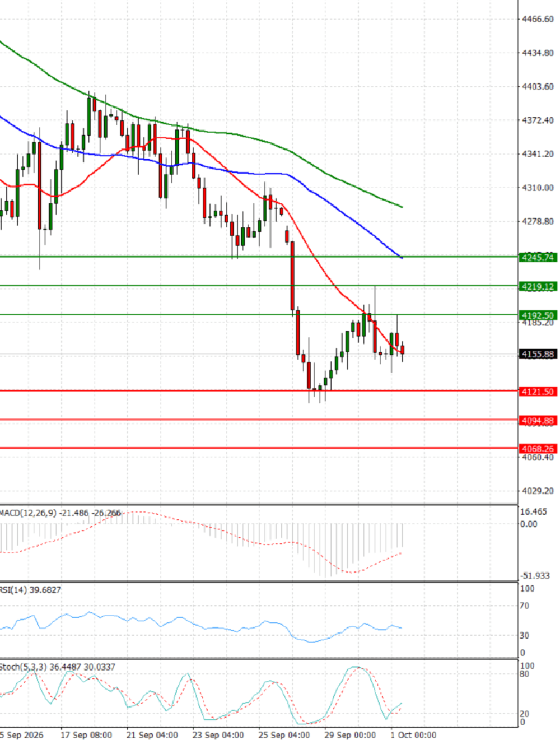The width and height of the screenshot is (560, 740).
Task: Click the 30 level on RSI scale
Action: pyautogui.click(x=525, y=635)
